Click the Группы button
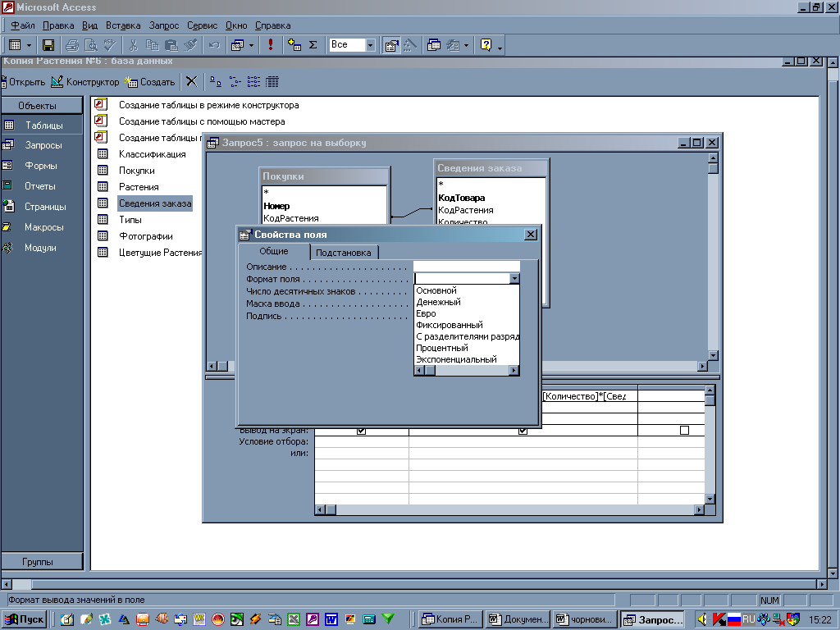Viewport: 840px width, 630px height. click(43, 561)
